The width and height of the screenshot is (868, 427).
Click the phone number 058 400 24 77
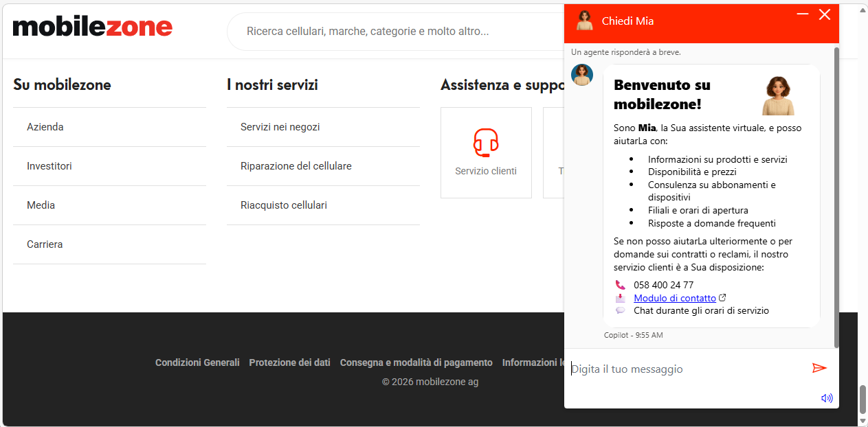tap(663, 285)
